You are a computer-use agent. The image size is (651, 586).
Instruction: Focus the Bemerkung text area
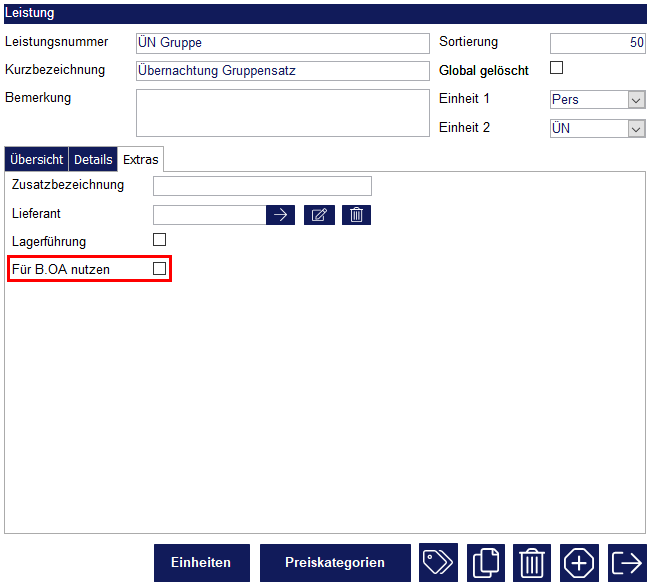point(282,112)
